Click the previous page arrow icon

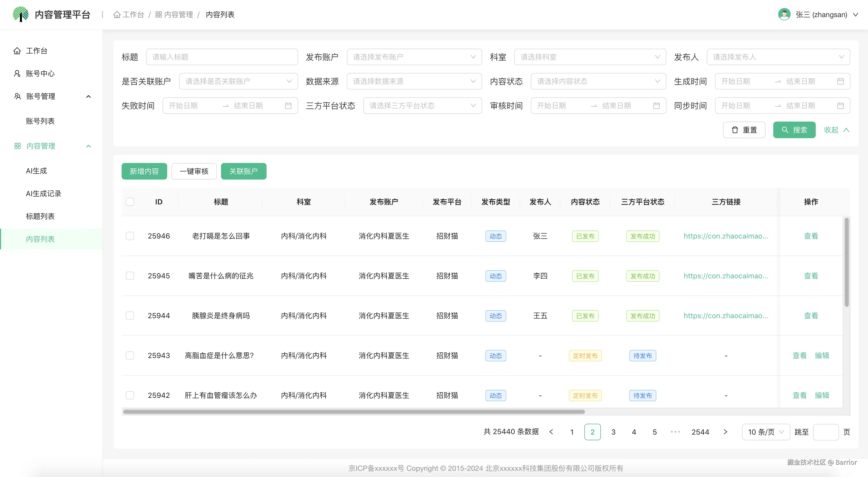pyautogui.click(x=551, y=432)
